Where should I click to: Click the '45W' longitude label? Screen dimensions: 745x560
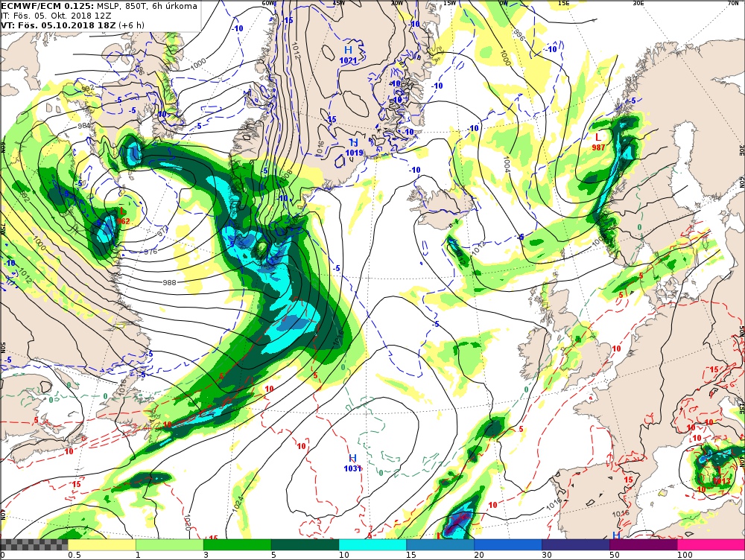339,3
